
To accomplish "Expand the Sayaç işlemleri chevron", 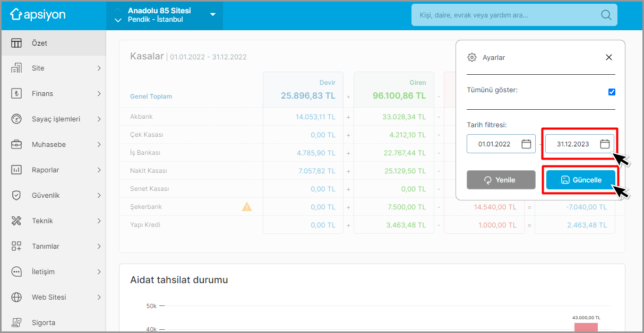I will pyautogui.click(x=99, y=119).
